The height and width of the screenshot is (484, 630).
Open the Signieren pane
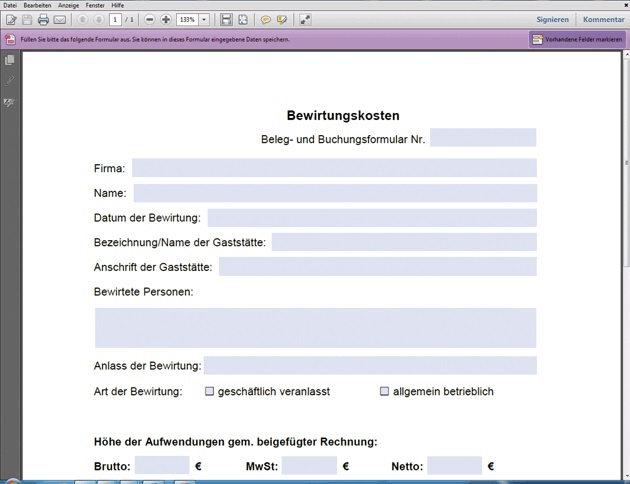click(552, 20)
